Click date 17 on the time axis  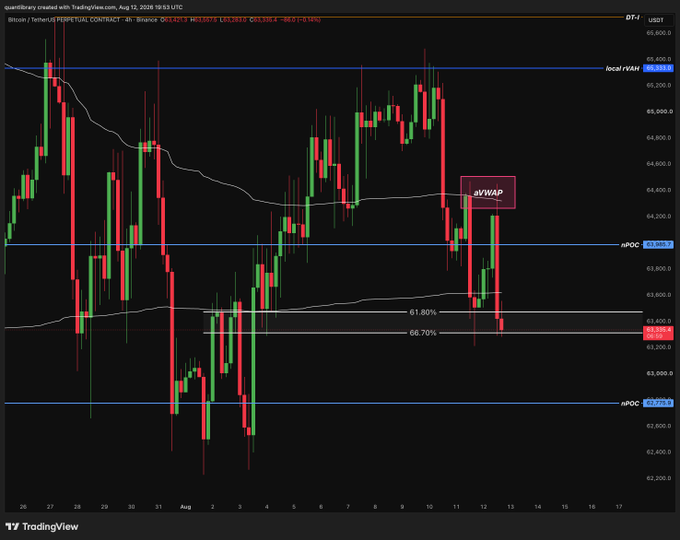(619, 507)
